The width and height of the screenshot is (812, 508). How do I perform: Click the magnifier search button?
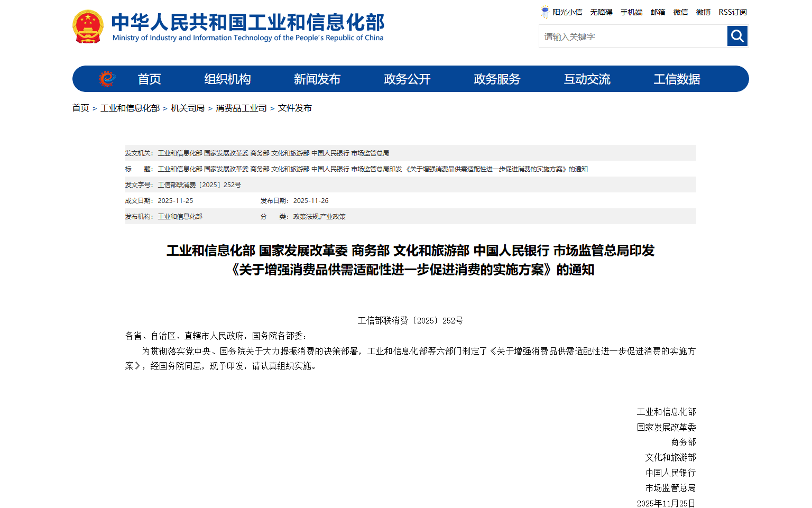737,36
